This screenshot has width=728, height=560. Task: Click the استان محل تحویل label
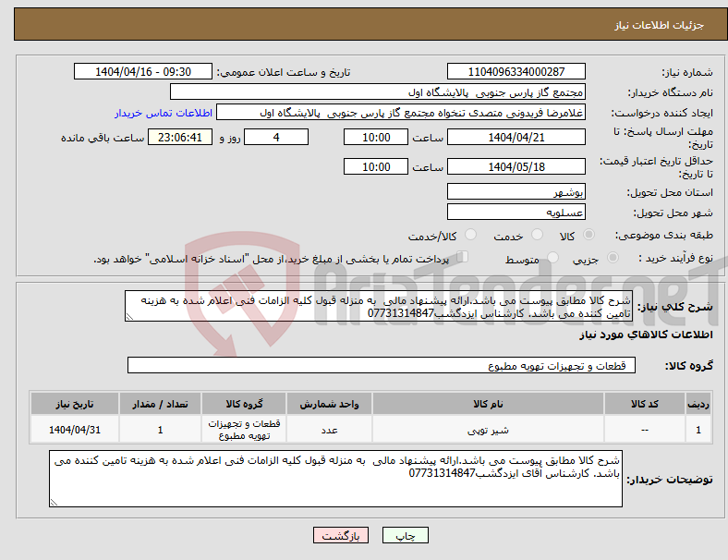click(x=670, y=192)
